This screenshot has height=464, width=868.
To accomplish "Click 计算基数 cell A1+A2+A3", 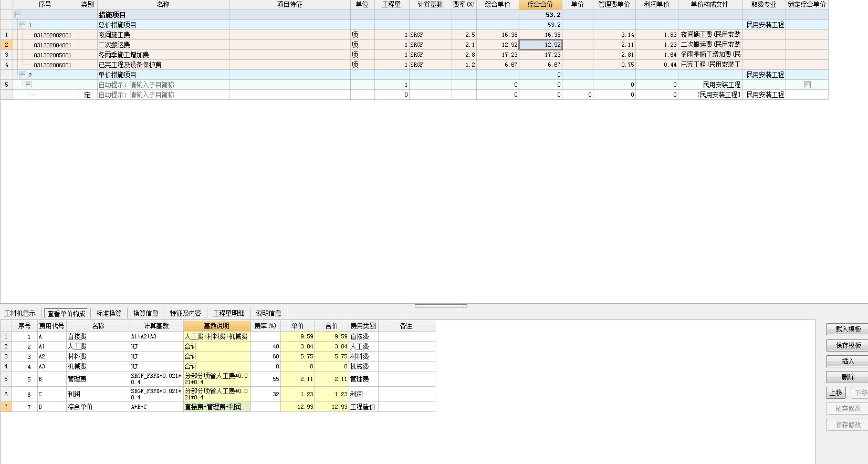I will pyautogui.click(x=156, y=336).
